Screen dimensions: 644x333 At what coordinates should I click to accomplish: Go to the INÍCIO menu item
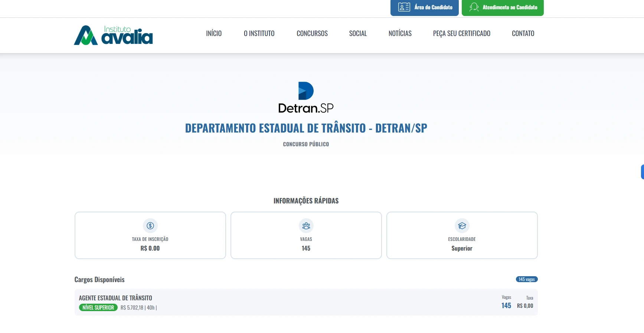coord(214,33)
